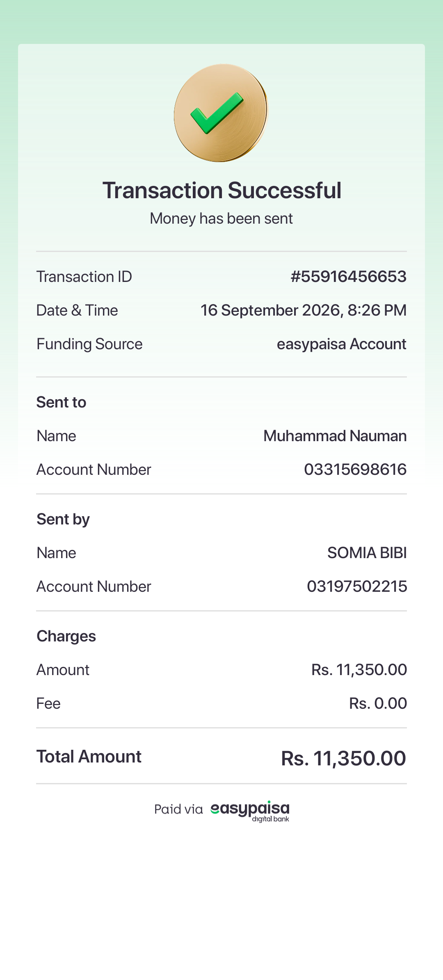
Task: Click recipient name Muhammad Nauman
Action: click(335, 436)
